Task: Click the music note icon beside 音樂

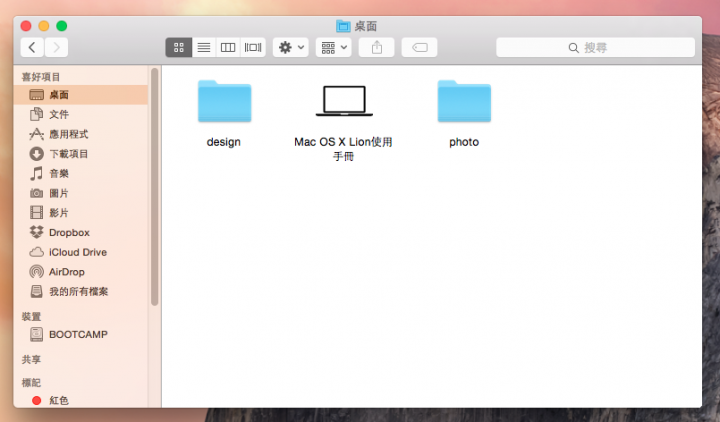Action: [x=37, y=174]
